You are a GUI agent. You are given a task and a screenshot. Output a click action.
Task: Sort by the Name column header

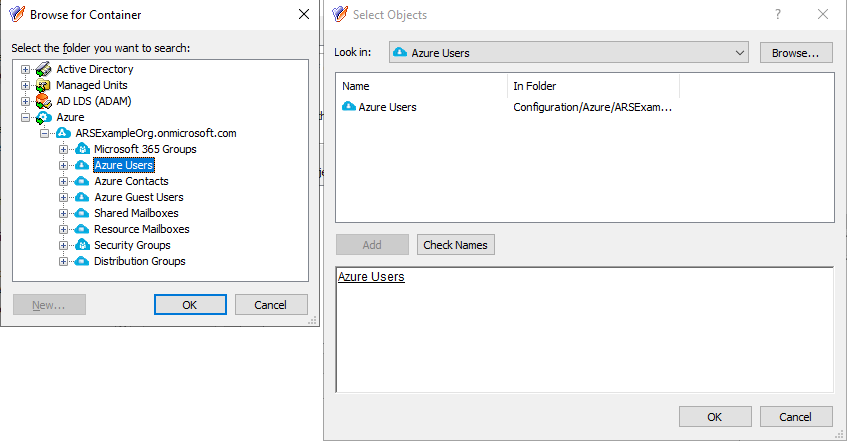pyautogui.click(x=421, y=86)
